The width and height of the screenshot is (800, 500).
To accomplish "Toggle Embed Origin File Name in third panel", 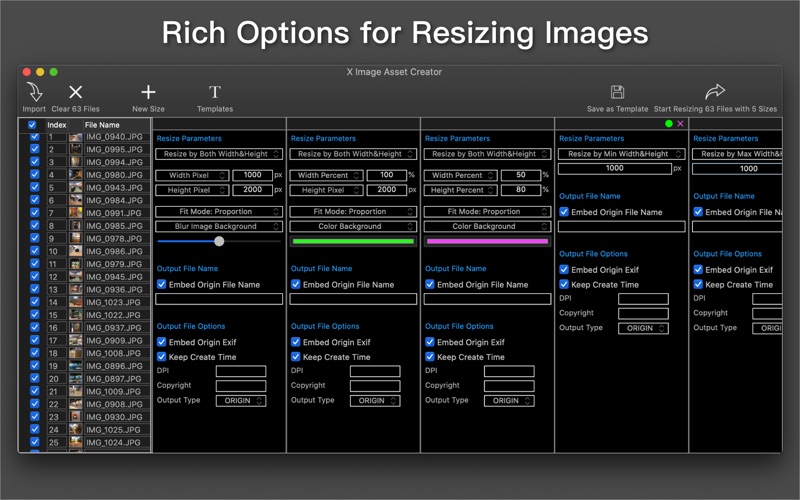I will (x=430, y=284).
